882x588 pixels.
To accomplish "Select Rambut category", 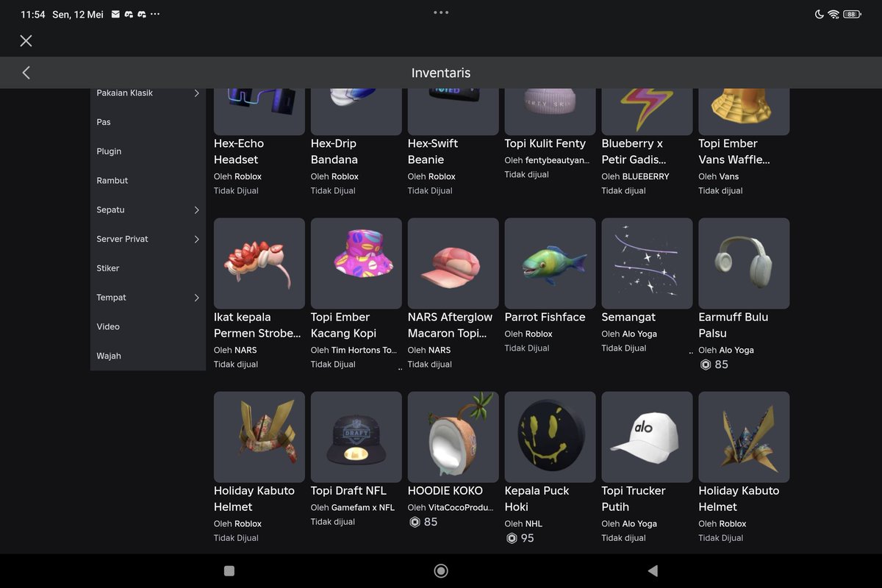I will pos(112,180).
